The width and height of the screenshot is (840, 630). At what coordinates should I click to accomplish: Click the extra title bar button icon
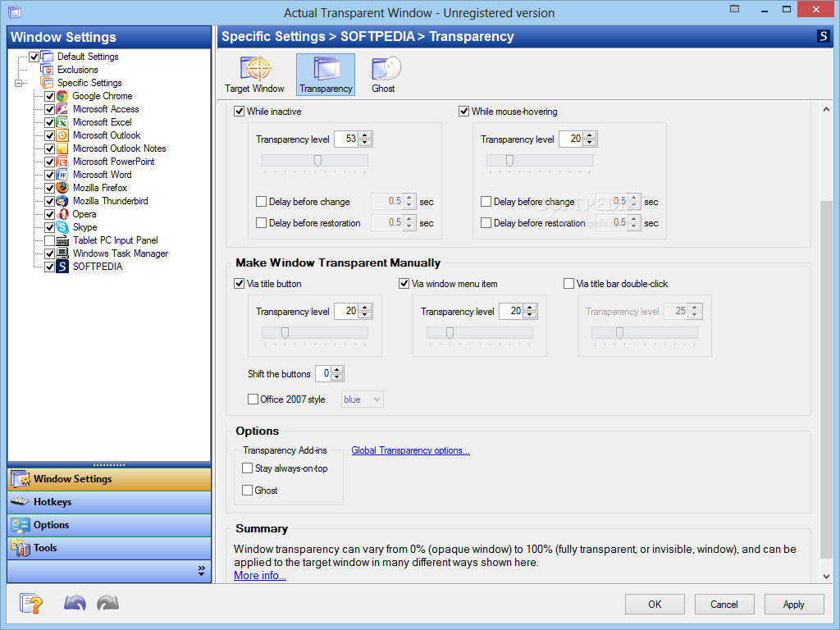(x=734, y=9)
